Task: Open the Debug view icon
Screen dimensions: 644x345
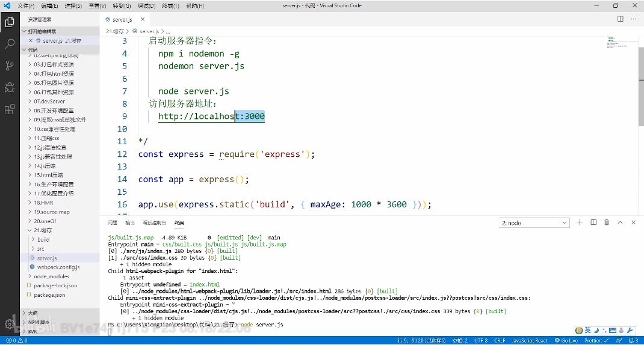Action: pyautogui.click(x=10, y=87)
